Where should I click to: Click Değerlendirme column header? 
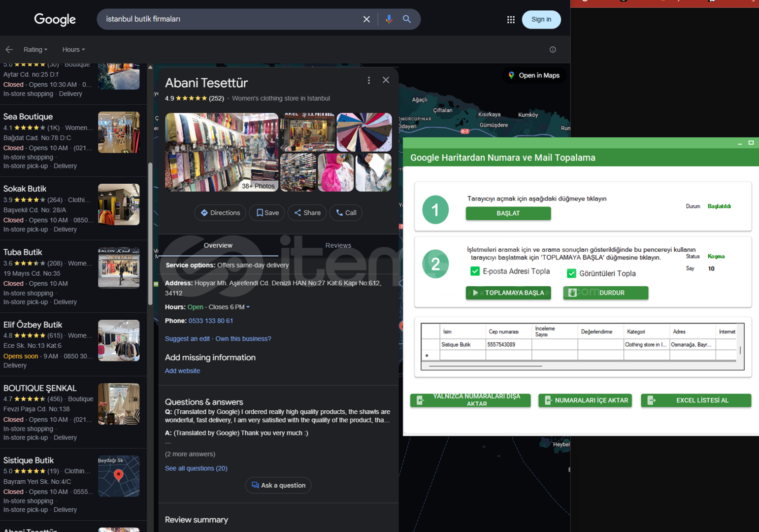pos(600,332)
